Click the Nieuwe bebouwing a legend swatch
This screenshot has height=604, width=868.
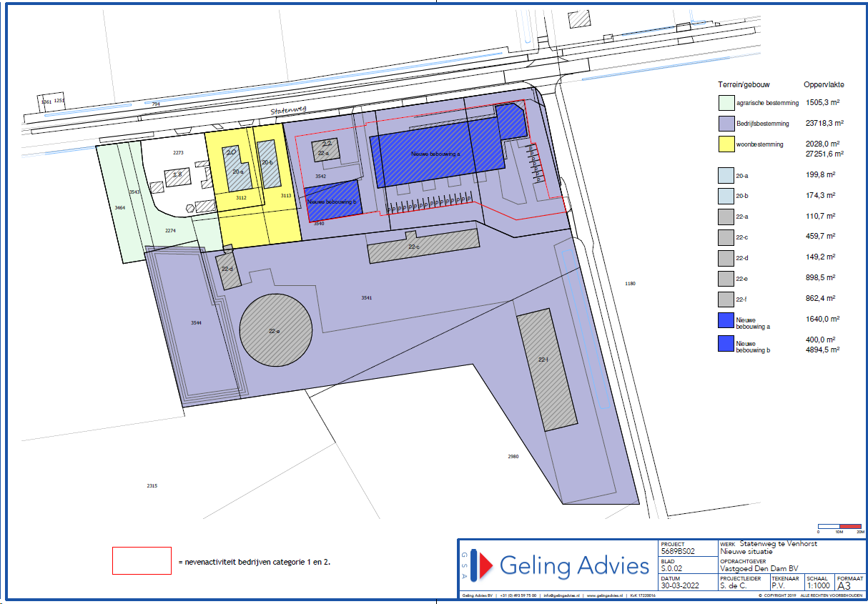728,320
